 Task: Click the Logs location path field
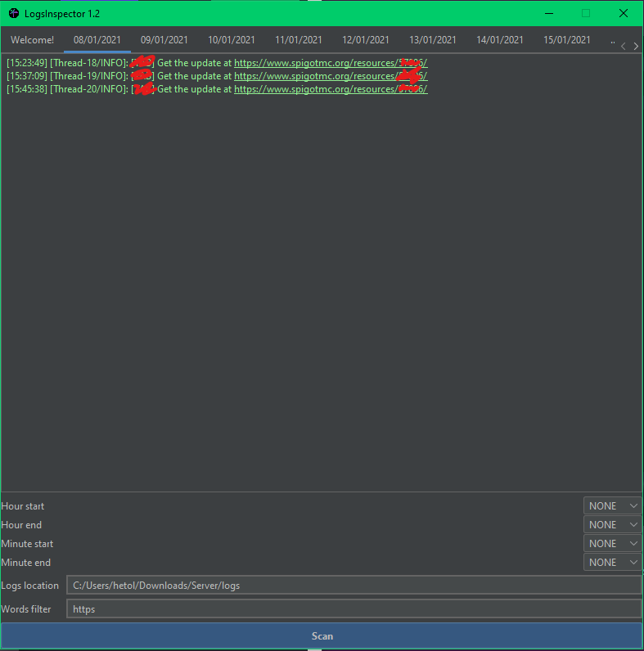click(354, 586)
